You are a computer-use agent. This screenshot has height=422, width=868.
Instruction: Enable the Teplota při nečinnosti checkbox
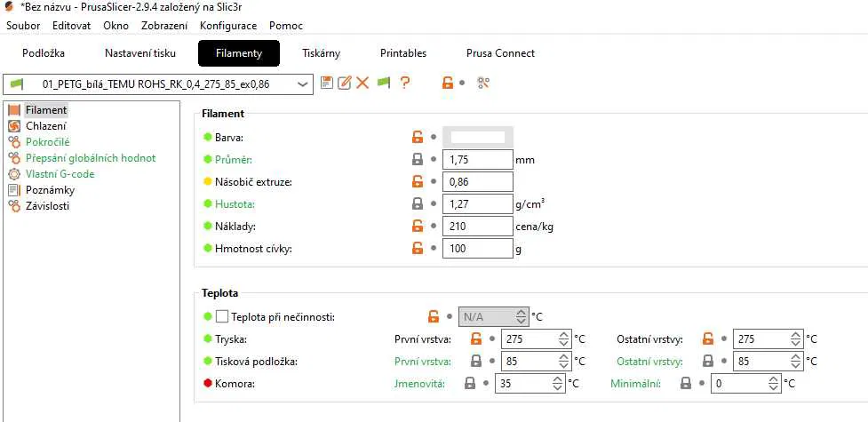coord(222,316)
